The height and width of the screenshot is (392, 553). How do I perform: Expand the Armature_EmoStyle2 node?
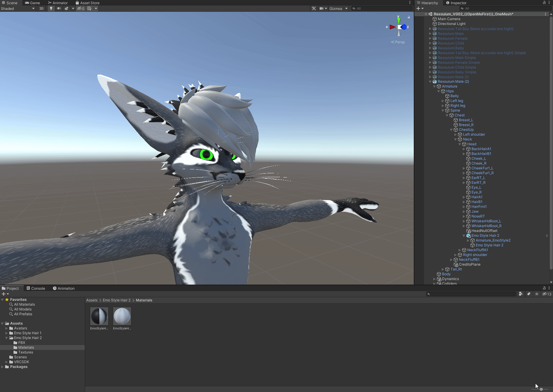(x=468, y=240)
